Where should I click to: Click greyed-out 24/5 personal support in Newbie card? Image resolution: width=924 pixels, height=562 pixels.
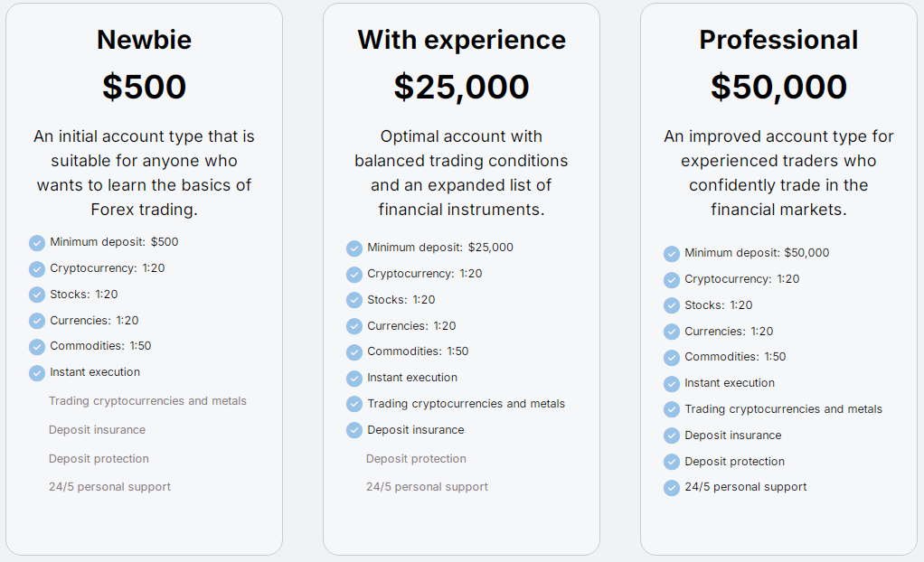(109, 487)
